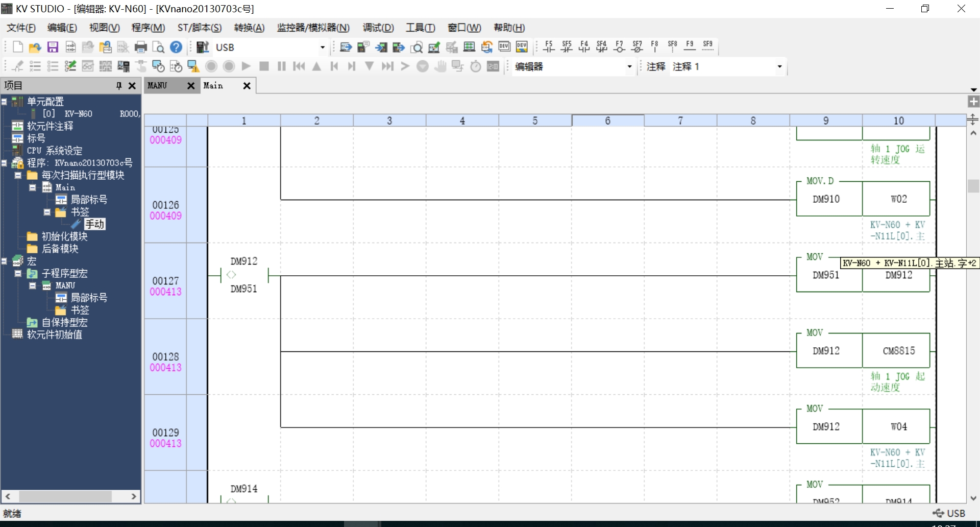
Task: Create a new project with blank-page icon
Action: point(18,47)
